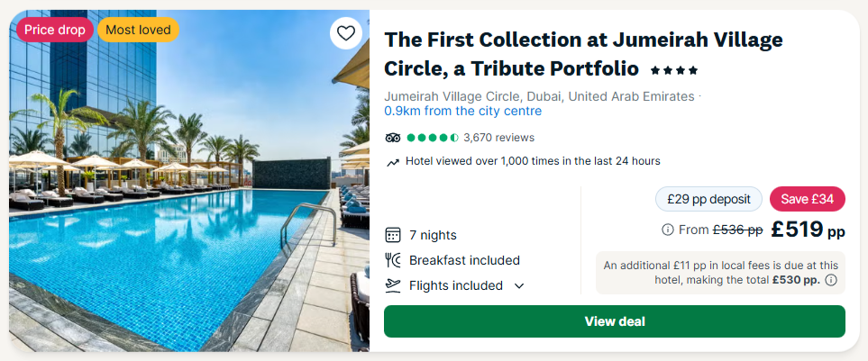Screen dimensions: 868x361
Task: Open the 0.9km from city centre link
Action: [463, 111]
